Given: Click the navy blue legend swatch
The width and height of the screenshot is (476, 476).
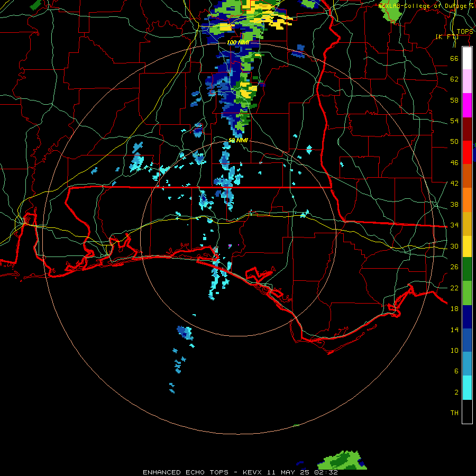Looking at the screenshot, I should 467,317.
